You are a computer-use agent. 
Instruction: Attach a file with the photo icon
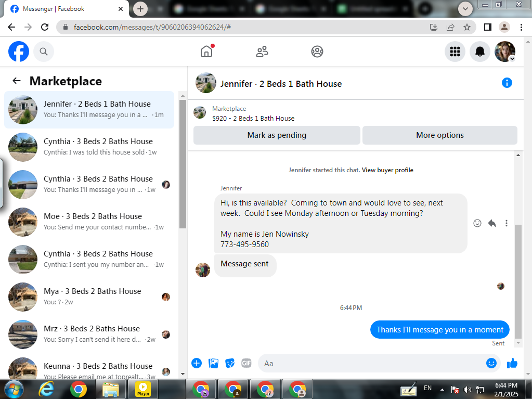(x=213, y=364)
